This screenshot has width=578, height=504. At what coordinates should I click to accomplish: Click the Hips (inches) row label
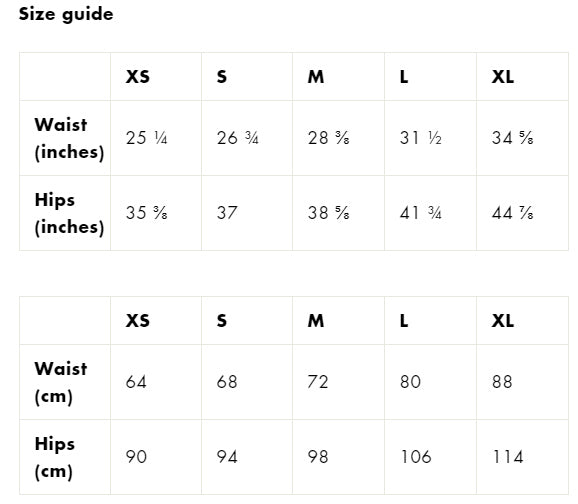pos(69,213)
